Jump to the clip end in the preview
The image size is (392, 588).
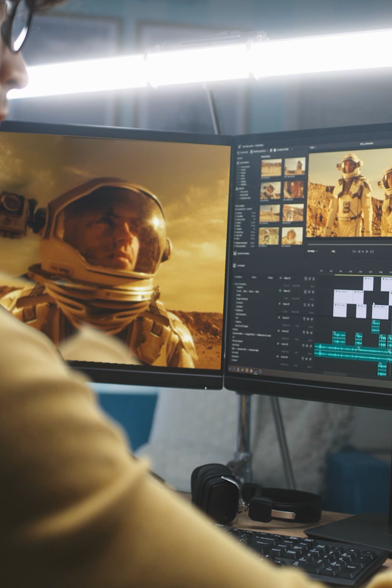coord(372,252)
